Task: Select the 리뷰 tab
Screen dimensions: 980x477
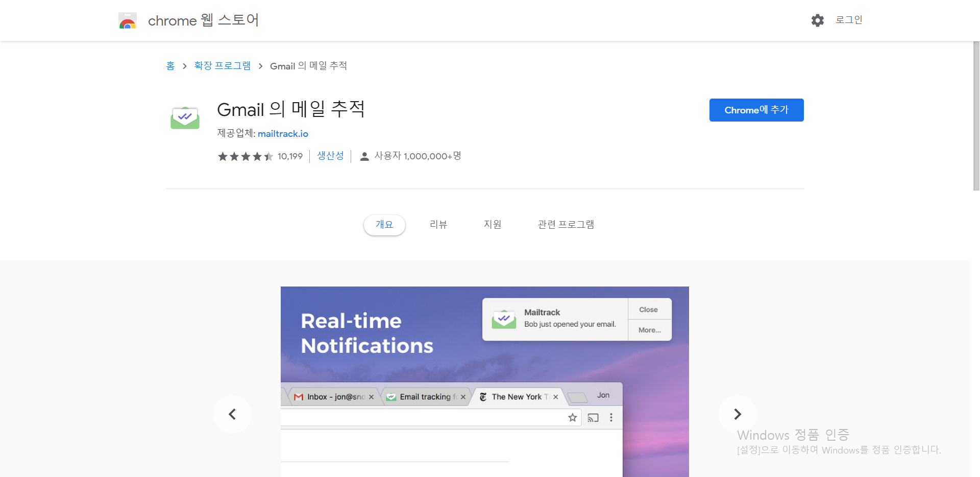Action: point(438,225)
